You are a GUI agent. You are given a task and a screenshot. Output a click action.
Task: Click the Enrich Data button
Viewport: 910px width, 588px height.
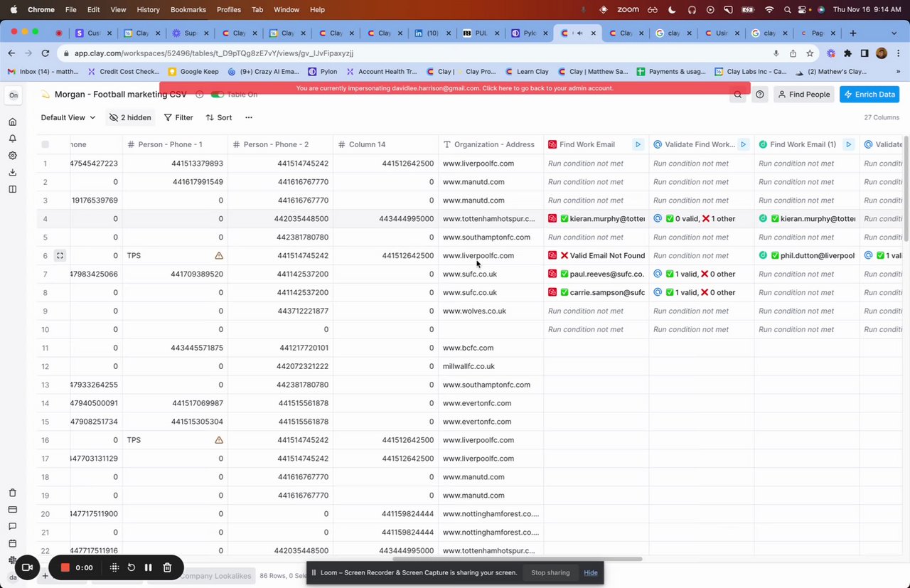coord(869,95)
